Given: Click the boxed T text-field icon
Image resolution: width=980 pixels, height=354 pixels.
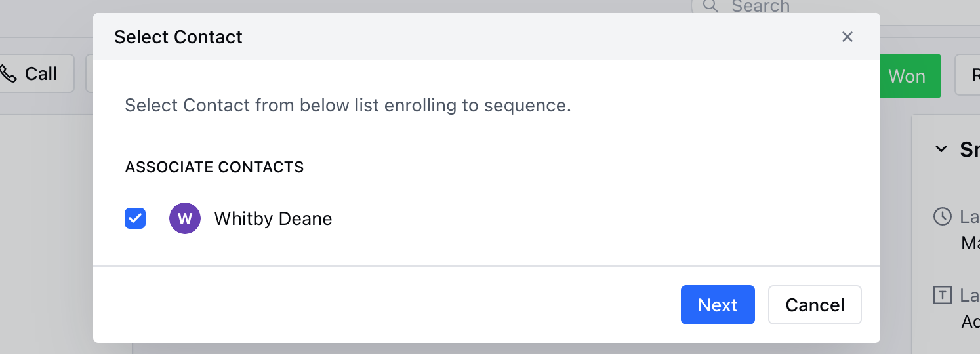Looking at the screenshot, I should [942, 296].
